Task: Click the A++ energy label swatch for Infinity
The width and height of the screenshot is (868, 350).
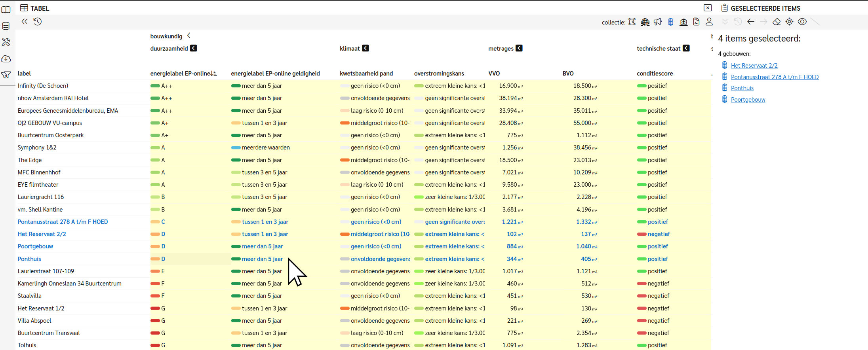Action: tap(155, 86)
